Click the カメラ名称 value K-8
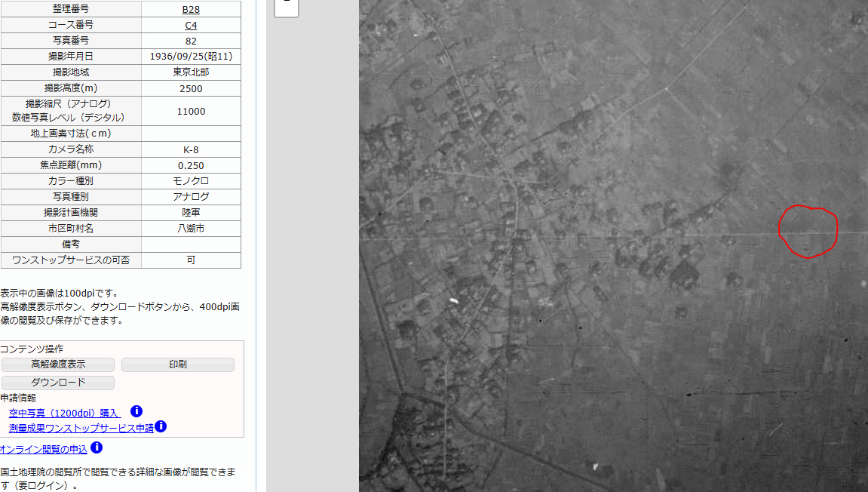This screenshot has height=492, width=868. pyautogui.click(x=191, y=149)
